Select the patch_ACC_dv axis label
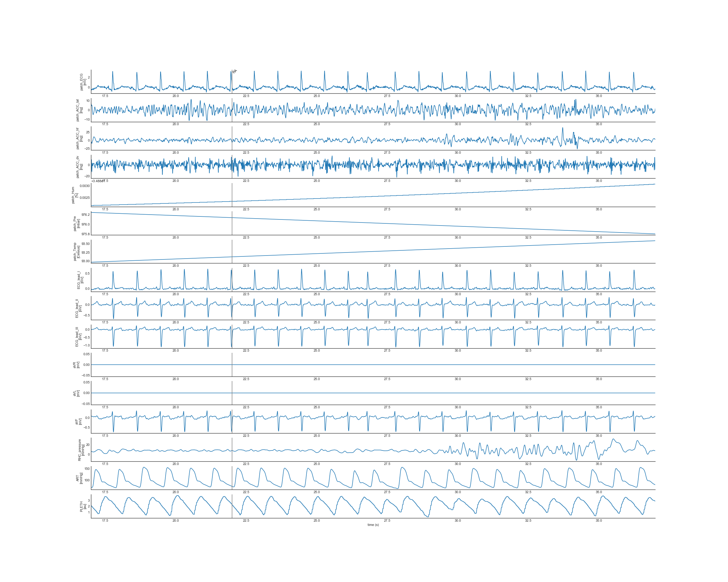Screen dimensions: 728x582 tap(79, 167)
